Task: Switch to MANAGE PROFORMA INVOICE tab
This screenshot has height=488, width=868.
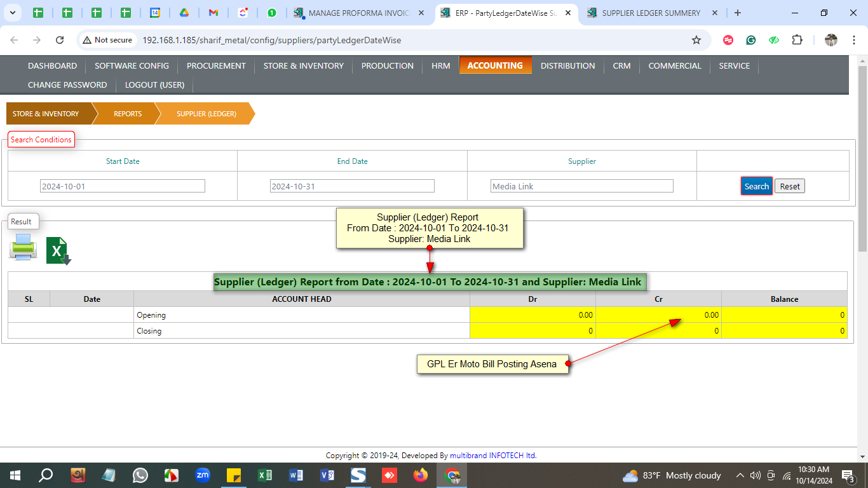Action: click(x=359, y=13)
